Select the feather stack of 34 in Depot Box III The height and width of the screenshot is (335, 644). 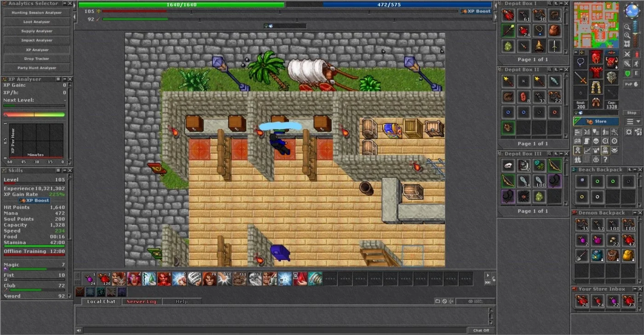523,181
